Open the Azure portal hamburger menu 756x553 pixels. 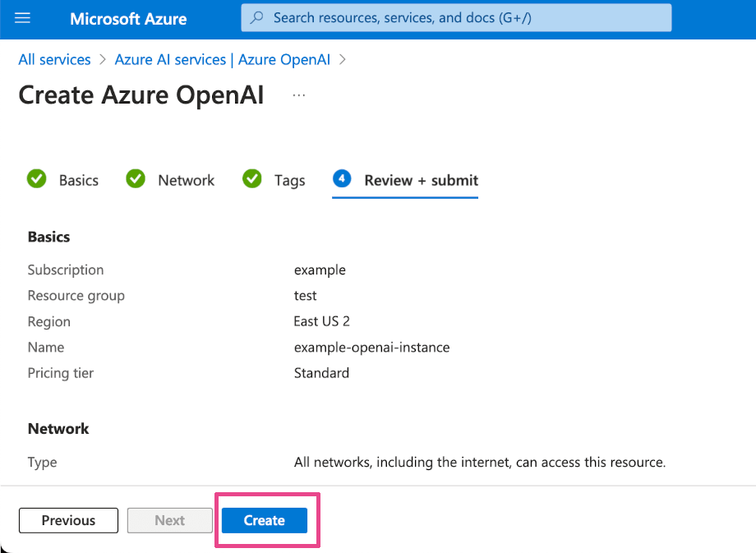pyautogui.click(x=22, y=18)
